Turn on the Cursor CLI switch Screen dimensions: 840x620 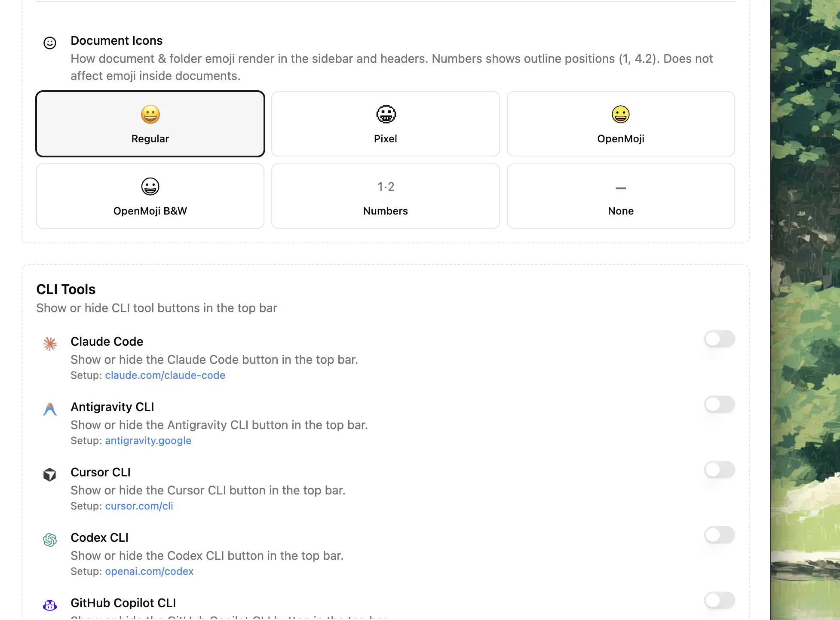(719, 470)
